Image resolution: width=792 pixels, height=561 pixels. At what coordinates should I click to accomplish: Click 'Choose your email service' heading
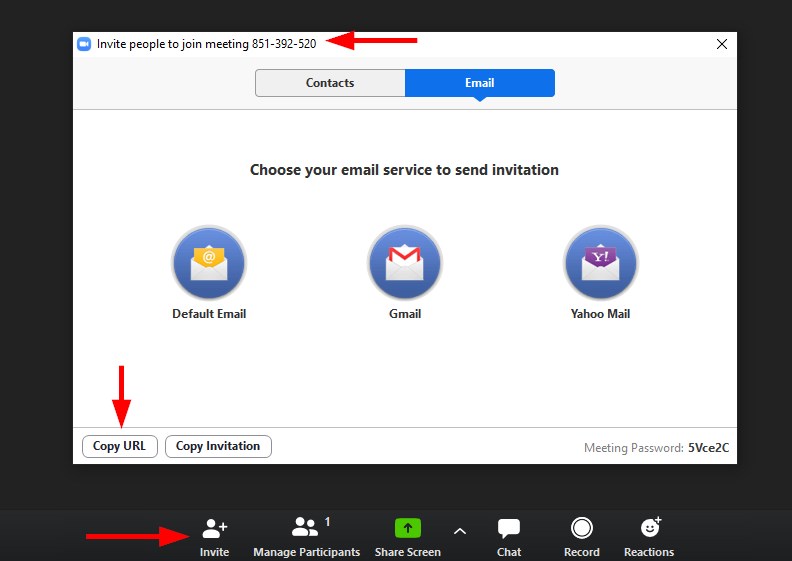pos(404,170)
